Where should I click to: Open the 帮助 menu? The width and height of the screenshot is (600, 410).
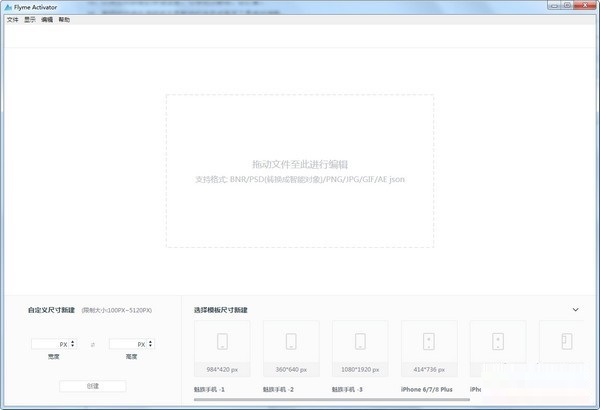64,19
